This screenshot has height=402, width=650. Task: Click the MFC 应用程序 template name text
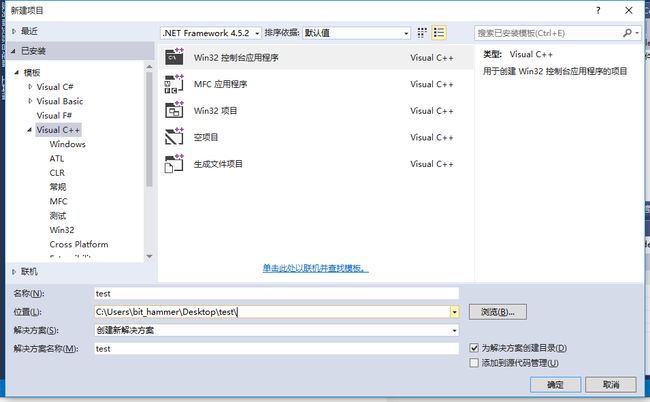[221, 84]
